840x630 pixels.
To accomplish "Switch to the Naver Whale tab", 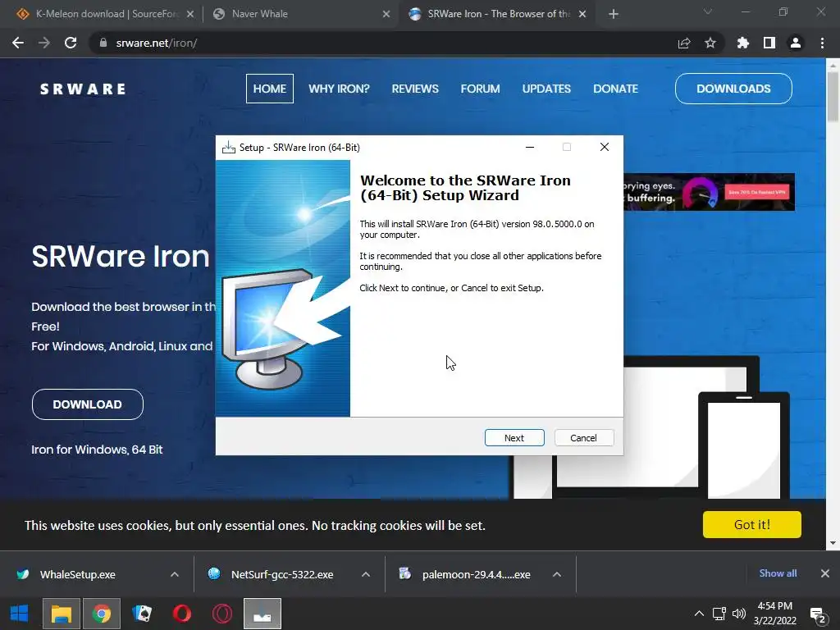I will [300, 14].
